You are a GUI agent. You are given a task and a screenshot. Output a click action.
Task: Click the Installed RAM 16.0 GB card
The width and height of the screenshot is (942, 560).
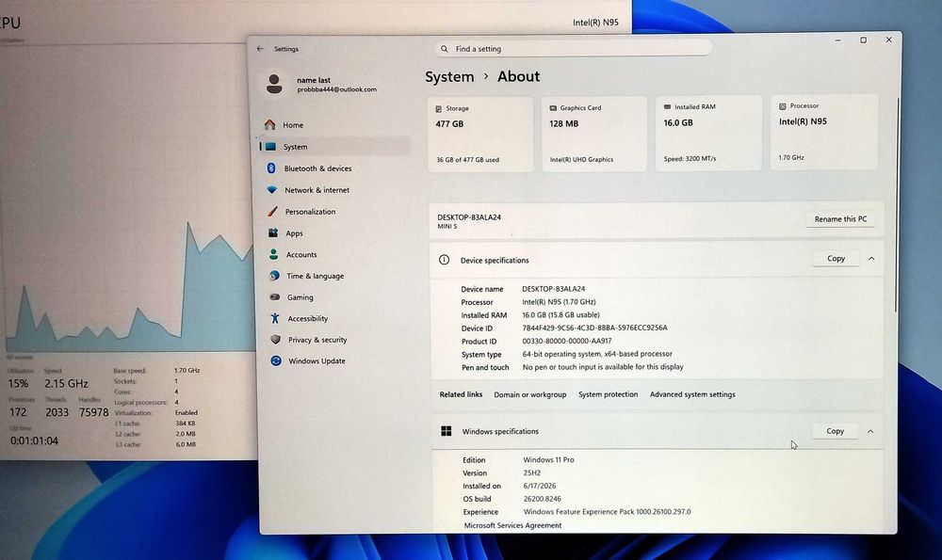[x=708, y=133]
